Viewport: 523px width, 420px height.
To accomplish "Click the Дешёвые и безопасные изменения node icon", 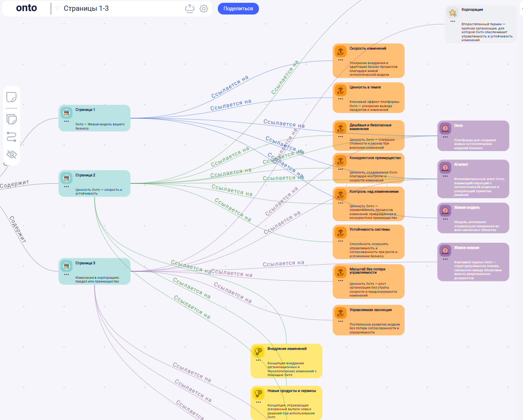I will click(x=341, y=128).
